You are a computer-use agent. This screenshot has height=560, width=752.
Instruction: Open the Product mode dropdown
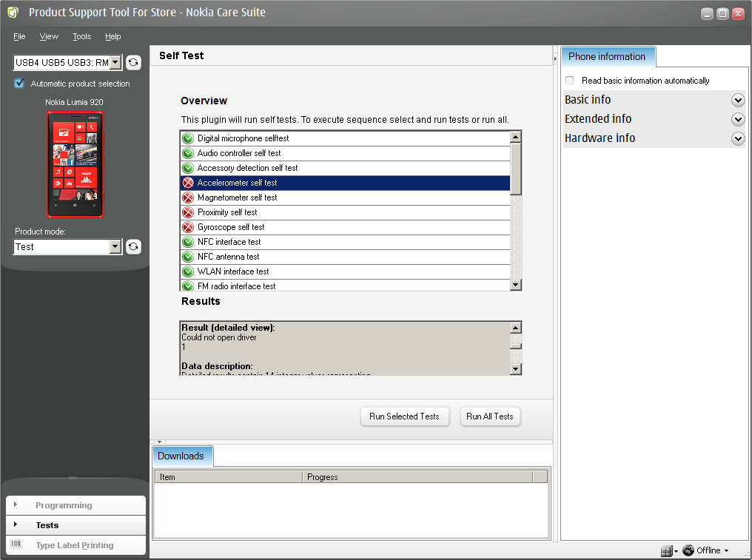pos(115,246)
